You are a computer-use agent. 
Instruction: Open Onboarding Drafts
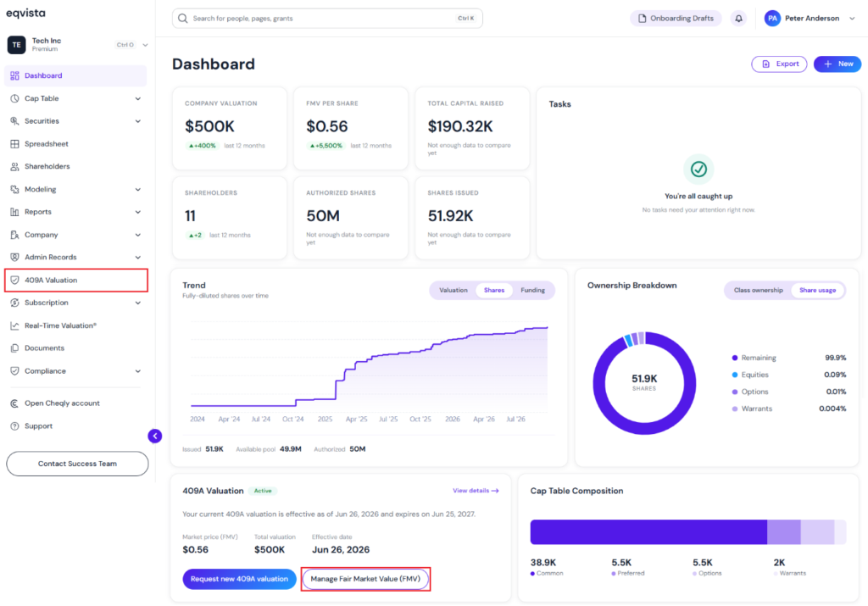[676, 19]
